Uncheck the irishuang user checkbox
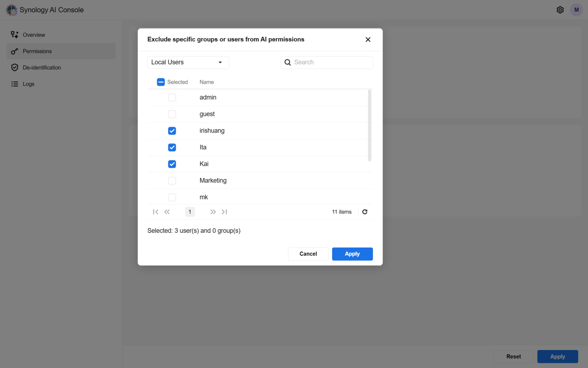The width and height of the screenshot is (588, 368). tap(172, 131)
